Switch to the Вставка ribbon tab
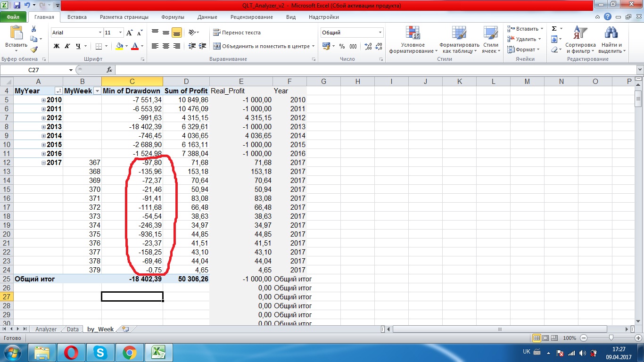The image size is (644, 362). tap(77, 17)
